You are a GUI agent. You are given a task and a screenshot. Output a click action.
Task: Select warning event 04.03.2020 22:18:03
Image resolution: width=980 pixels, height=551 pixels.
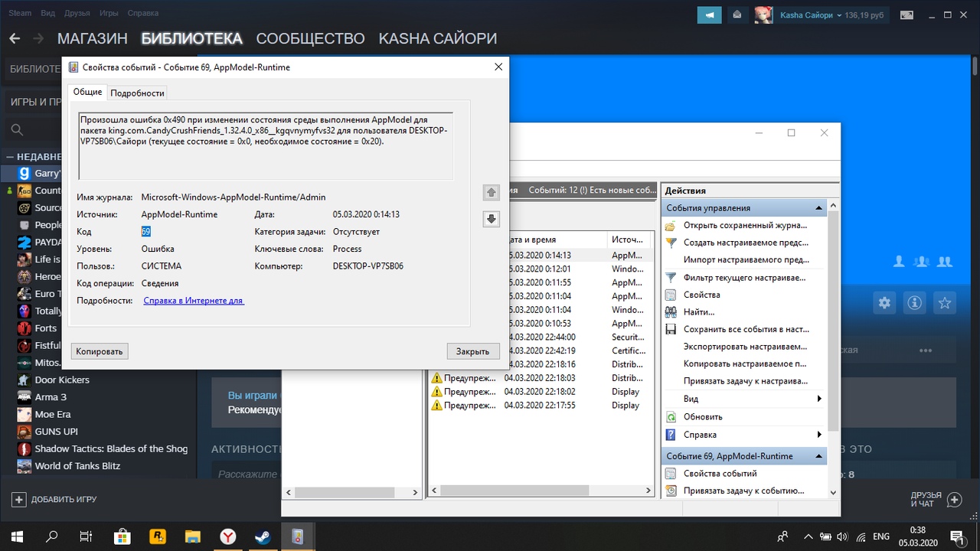click(541, 377)
